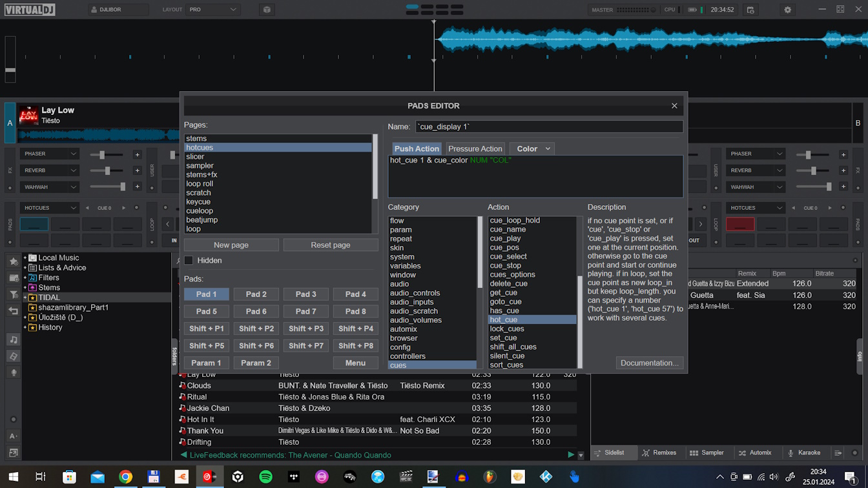Image resolution: width=868 pixels, height=488 pixels.
Task: Go back arrow icon in browser sidebar
Action: (14, 310)
